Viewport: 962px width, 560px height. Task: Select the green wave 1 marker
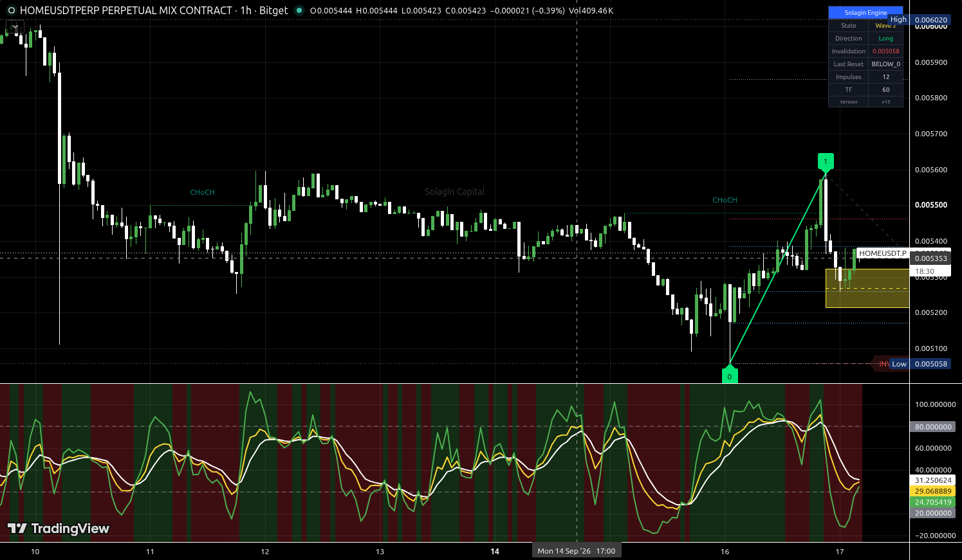tap(826, 161)
